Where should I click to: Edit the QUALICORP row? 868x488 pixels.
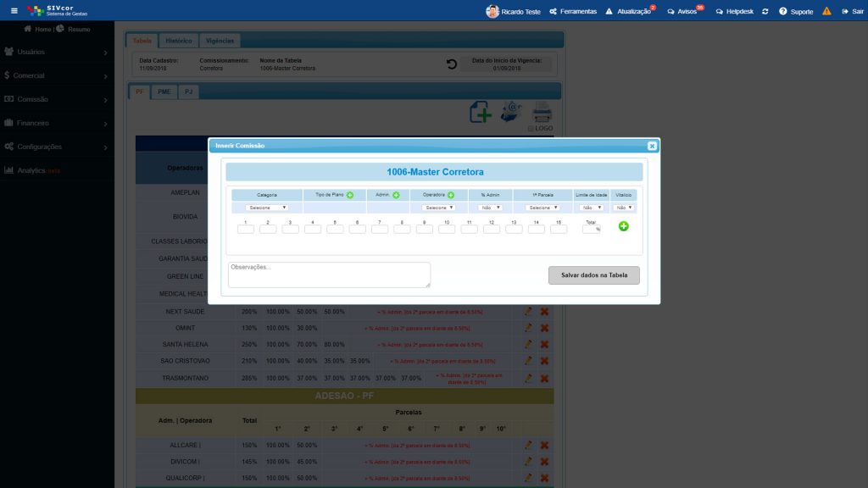(x=528, y=478)
